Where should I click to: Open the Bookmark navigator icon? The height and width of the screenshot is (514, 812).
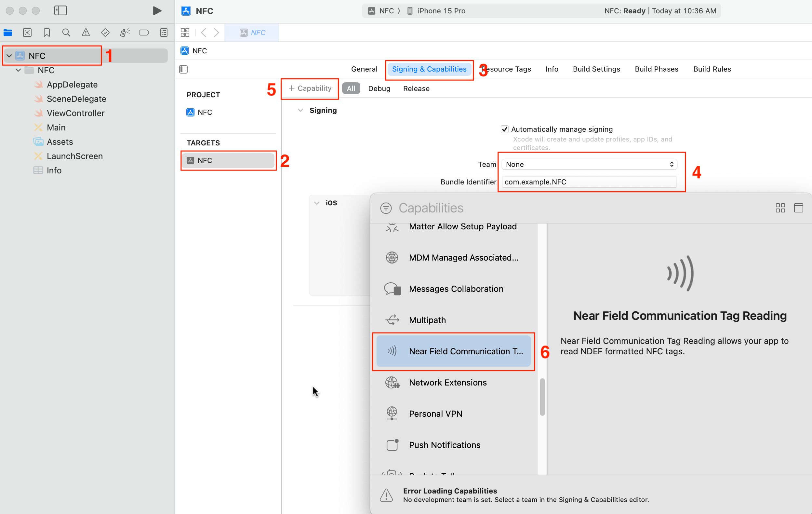coord(47,33)
